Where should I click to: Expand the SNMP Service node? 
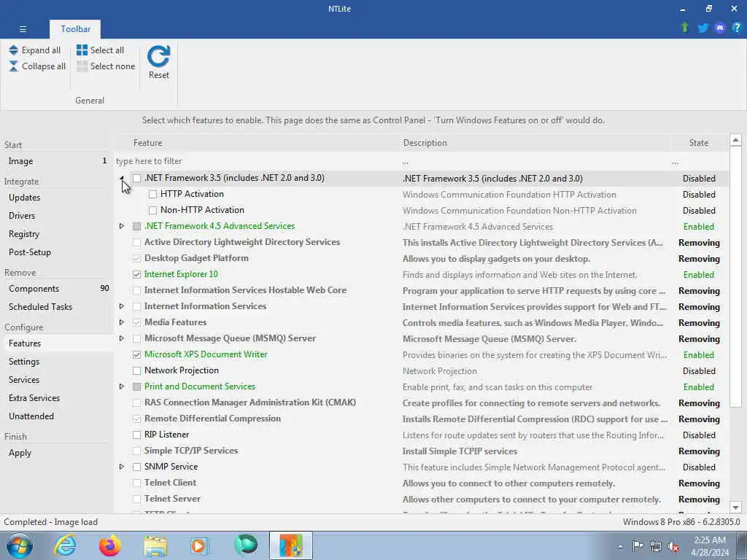pyautogui.click(x=122, y=467)
